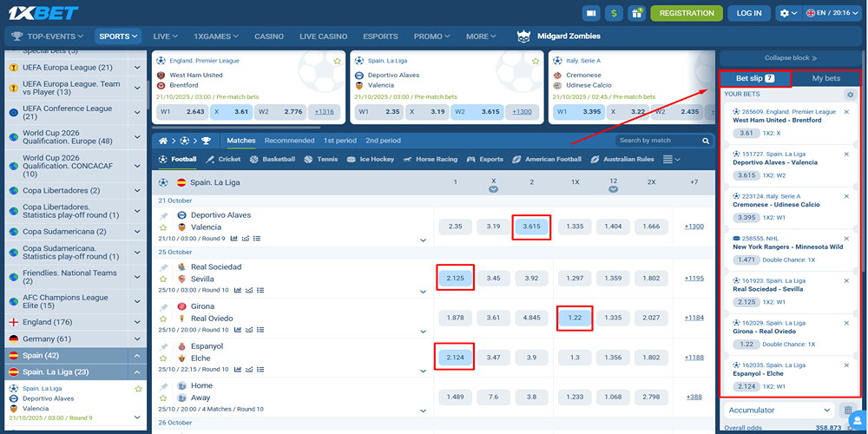Go to ESPORTS section
868x434 pixels.
click(x=380, y=36)
